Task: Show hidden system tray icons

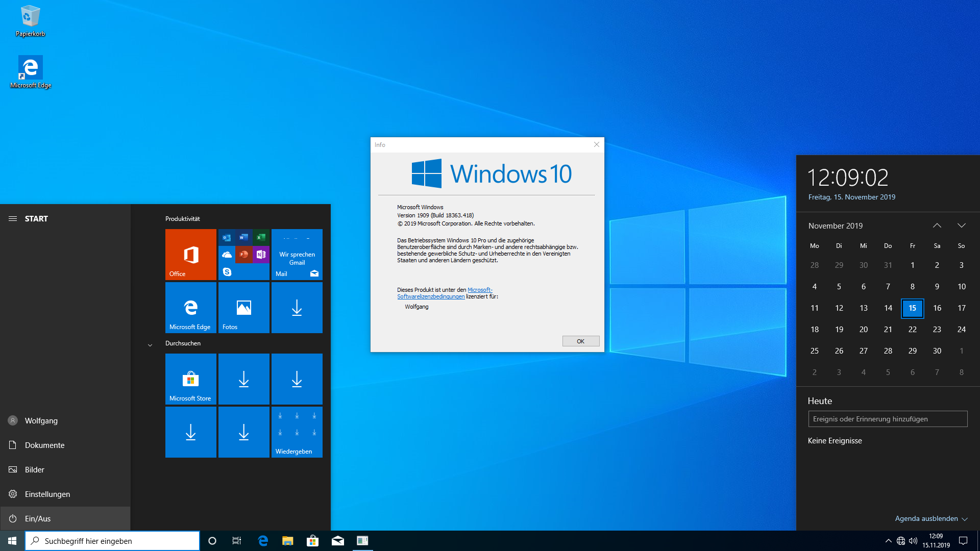Action: (888, 541)
